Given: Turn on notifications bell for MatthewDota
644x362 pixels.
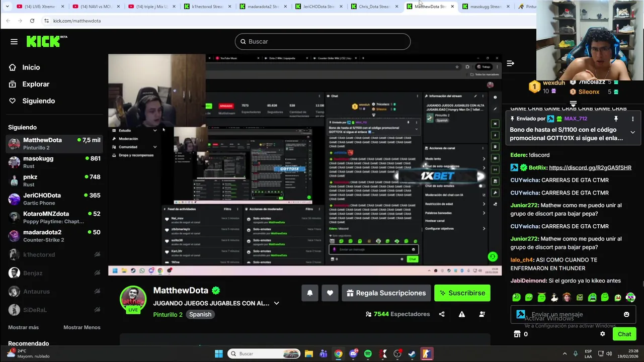Looking at the screenshot, I should click(310, 293).
